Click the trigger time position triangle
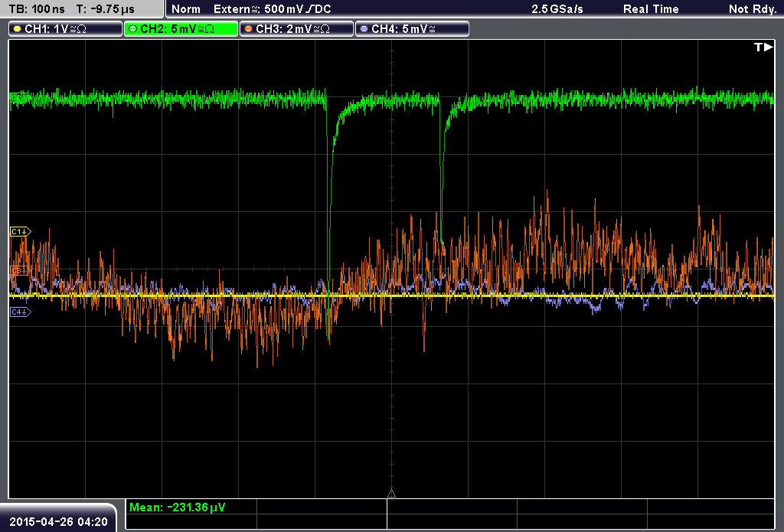 click(391, 494)
